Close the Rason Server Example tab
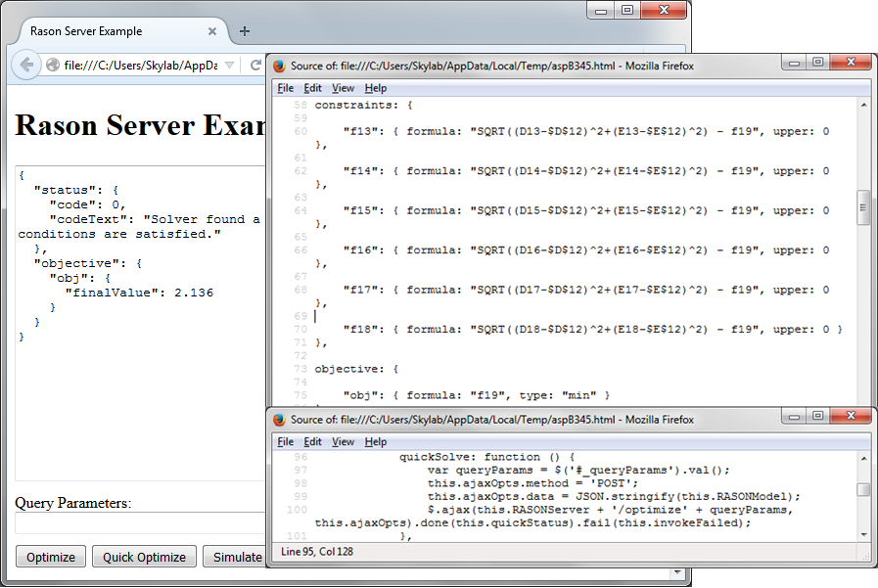Image resolution: width=878 pixels, height=588 pixels. [x=212, y=31]
